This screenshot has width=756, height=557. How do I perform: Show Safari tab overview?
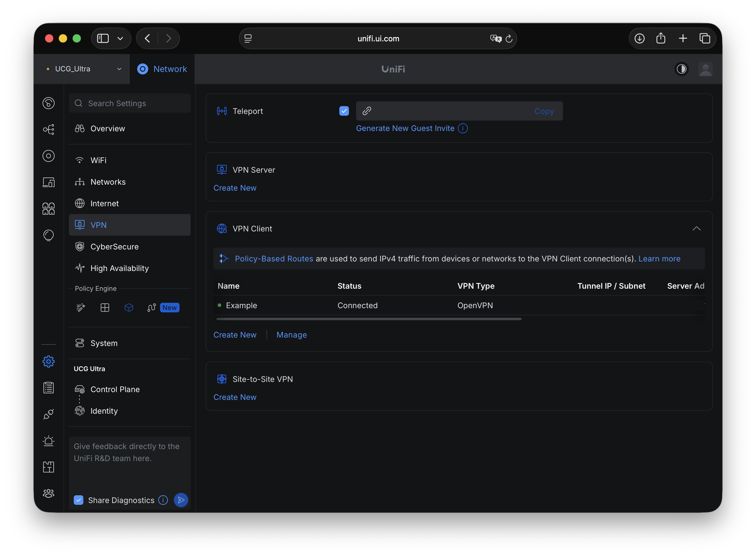705,38
